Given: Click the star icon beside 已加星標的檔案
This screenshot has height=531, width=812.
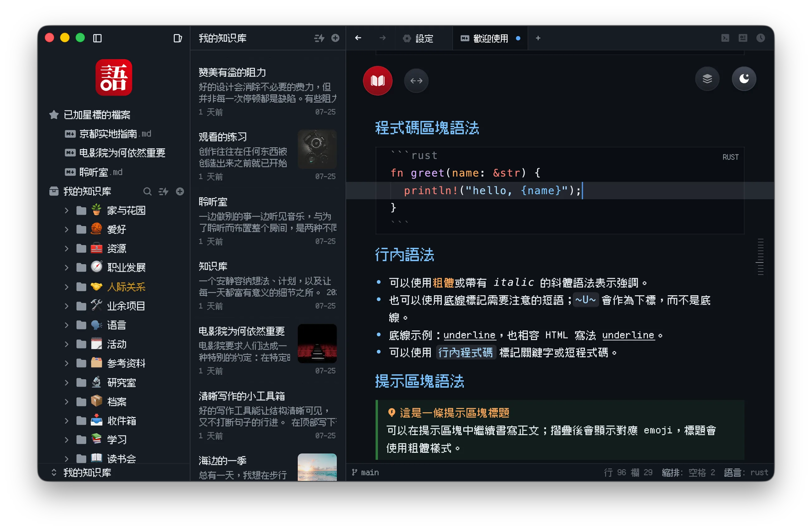Looking at the screenshot, I should (x=54, y=115).
